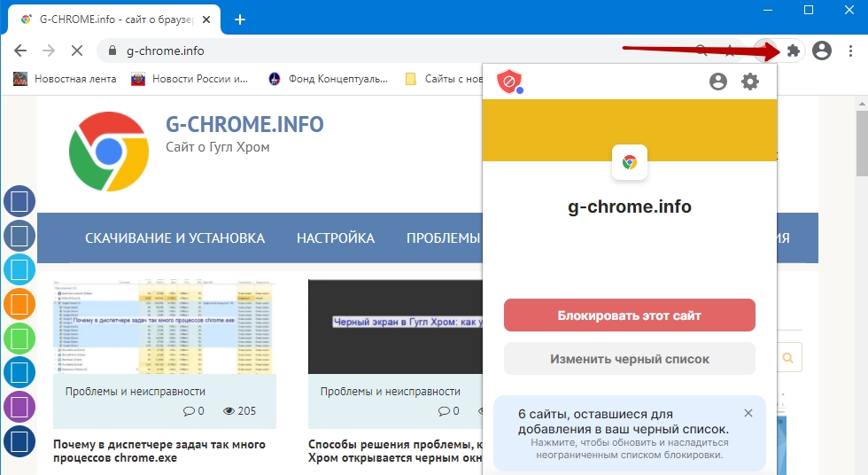The height and width of the screenshot is (475, 868).
Task: Click the page's vertical scrollbar
Action: [861, 266]
